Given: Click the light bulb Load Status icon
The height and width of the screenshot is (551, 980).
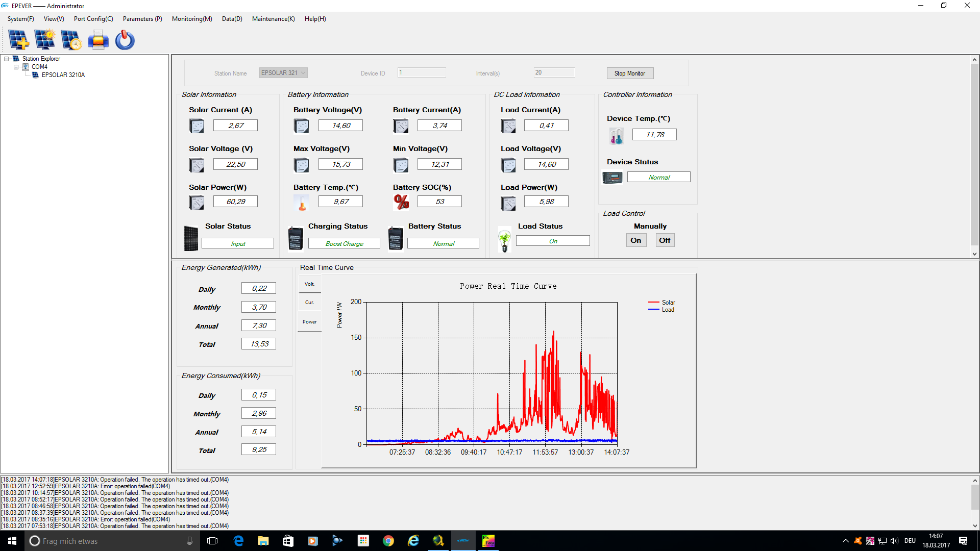Looking at the screenshot, I should tap(504, 240).
